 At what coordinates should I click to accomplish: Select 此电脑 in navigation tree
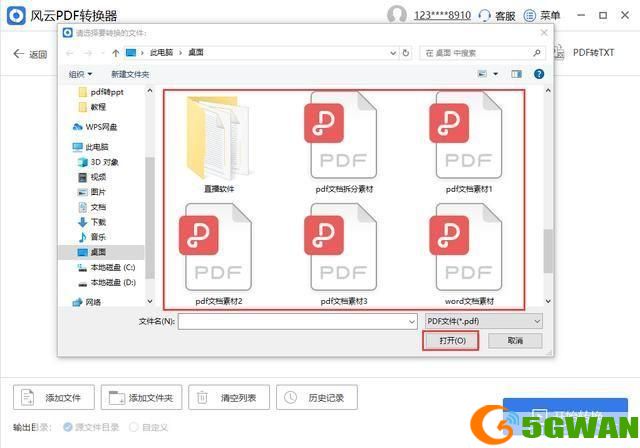(90, 147)
